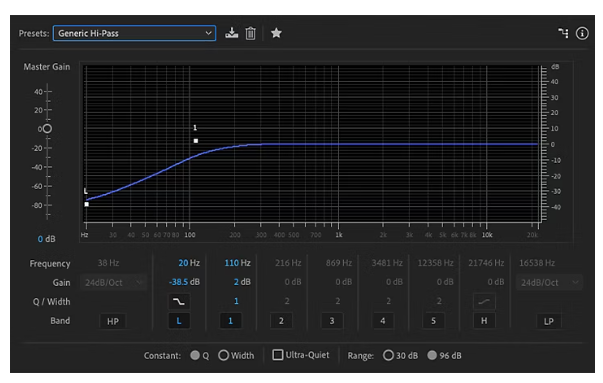
Task: Select Constant Q radio button
Action: coord(195,355)
